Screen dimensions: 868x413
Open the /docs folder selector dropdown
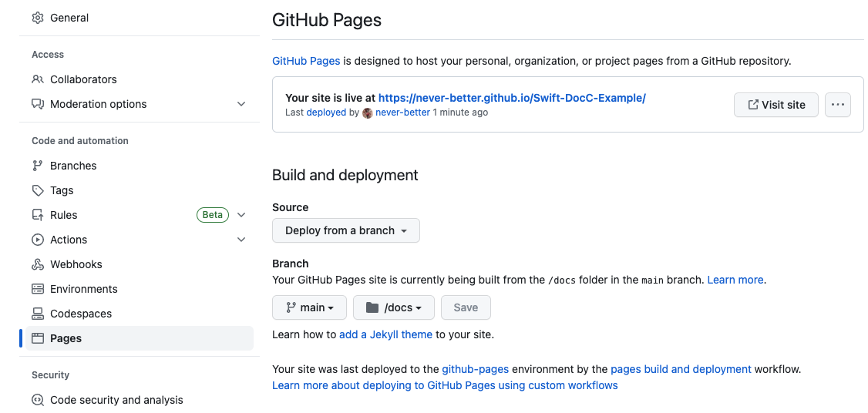[x=394, y=307]
